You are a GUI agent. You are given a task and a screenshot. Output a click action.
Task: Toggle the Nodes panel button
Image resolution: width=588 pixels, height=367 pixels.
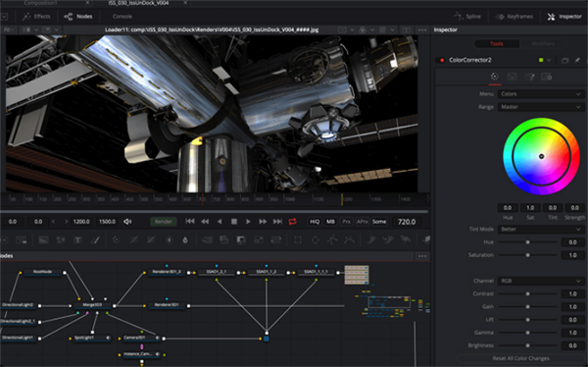pyautogui.click(x=78, y=16)
